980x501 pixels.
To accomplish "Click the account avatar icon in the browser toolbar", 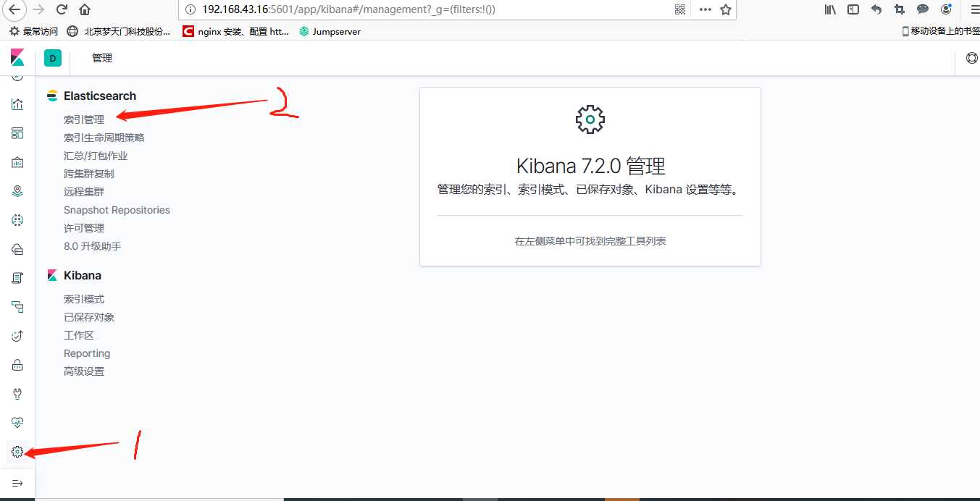I will [946, 9].
